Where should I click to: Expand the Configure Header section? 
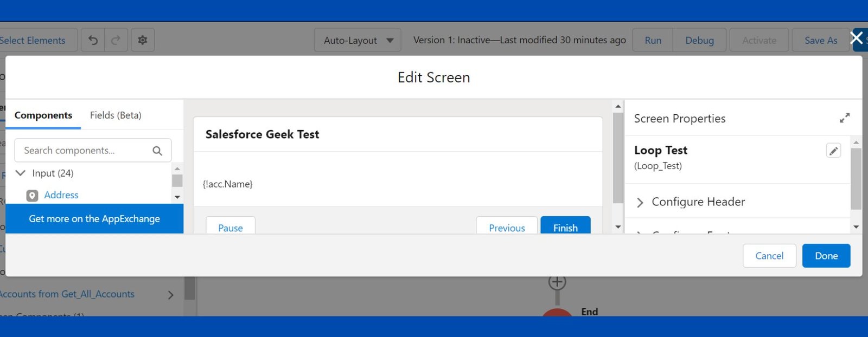pos(640,202)
